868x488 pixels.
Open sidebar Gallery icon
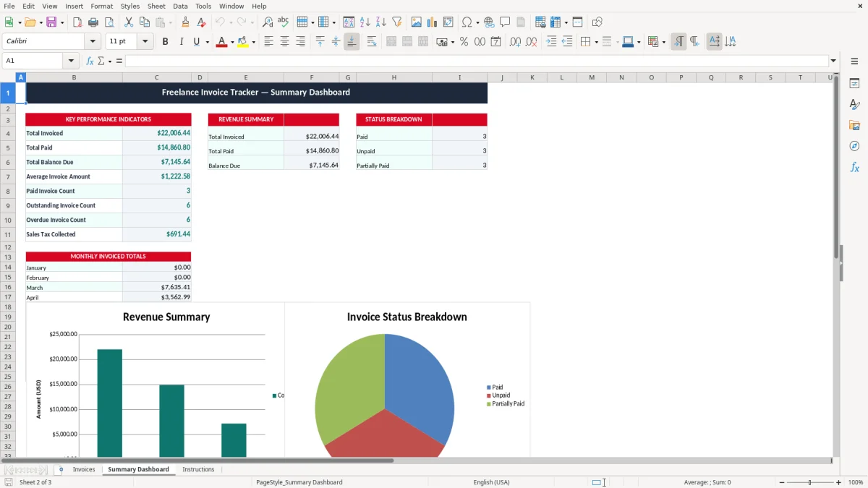(854, 125)
